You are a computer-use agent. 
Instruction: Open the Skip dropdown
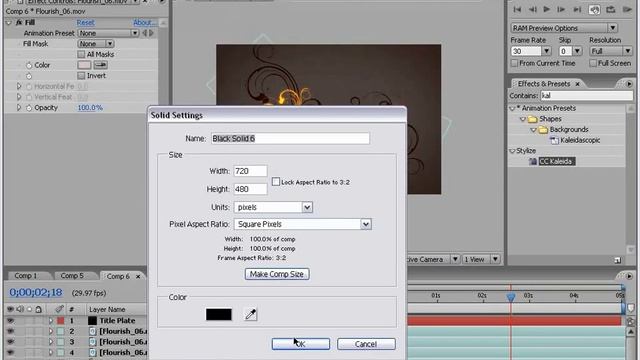577,51
